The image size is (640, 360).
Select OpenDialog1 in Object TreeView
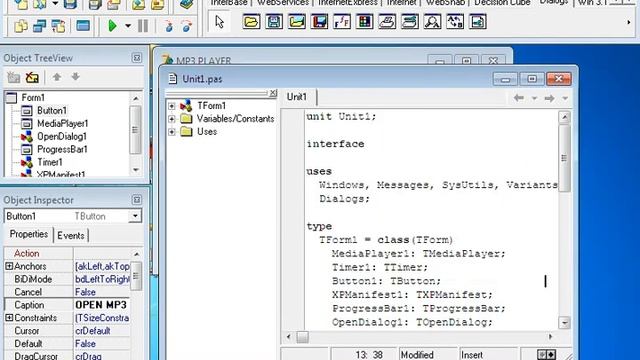62,136
